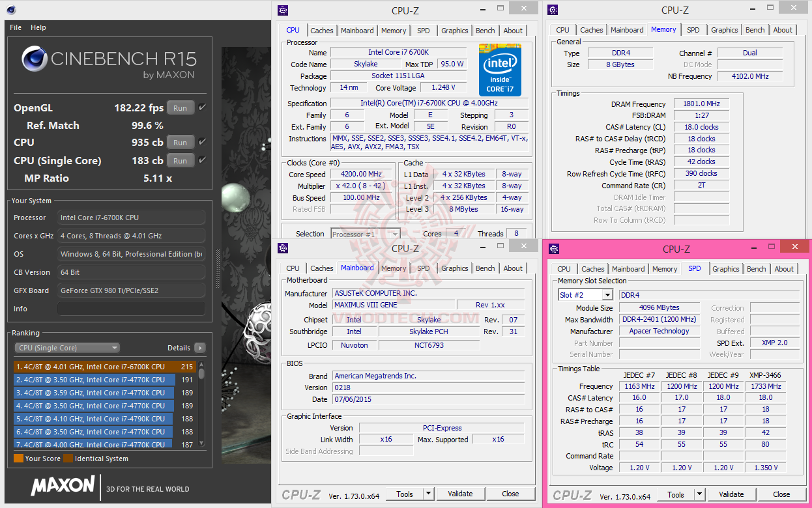Image resolution: width=812 pixels, height=508 pixels.
Task: Select ranking entry 5 Core i7-4790K CPU
Action: pyautogui.click(x=105, y=419)
